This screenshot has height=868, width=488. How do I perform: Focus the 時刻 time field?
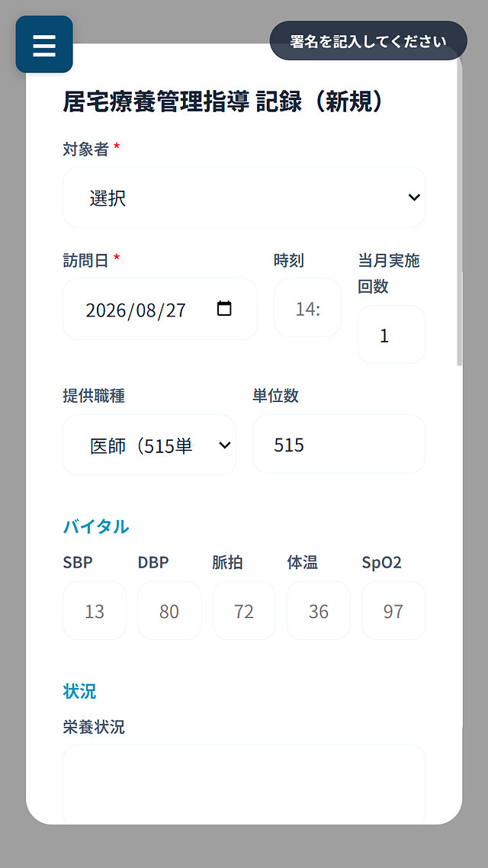pyautogui.click(x=307, y=308)
